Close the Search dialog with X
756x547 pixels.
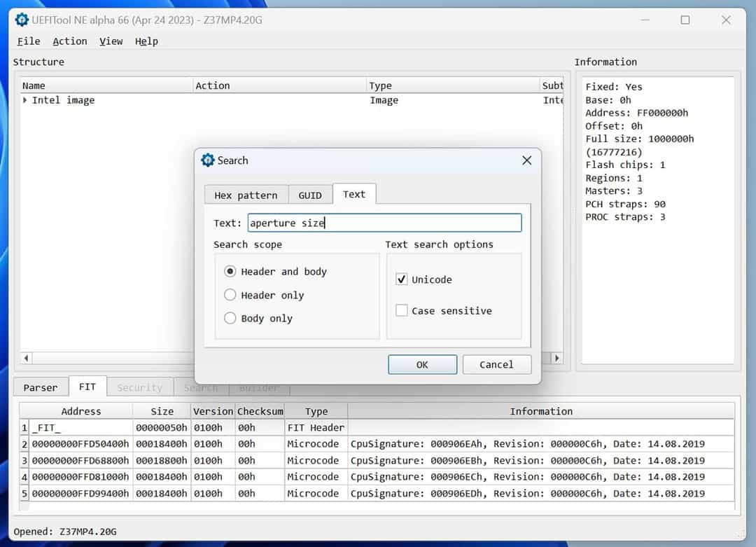click(x=526, y=160)
